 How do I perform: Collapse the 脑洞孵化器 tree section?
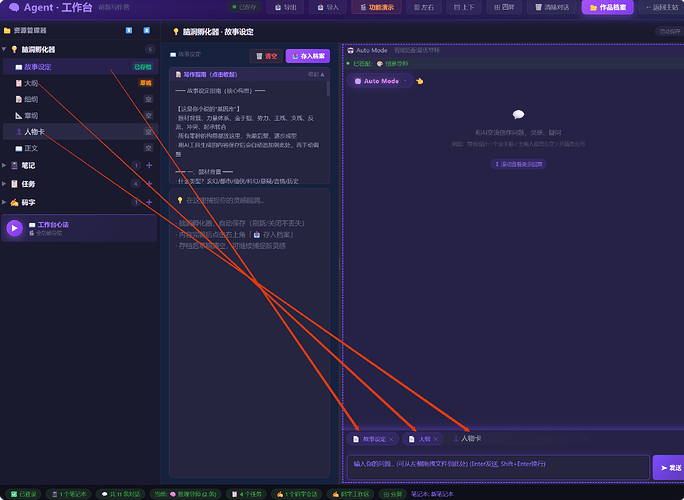tap(4, 49)
